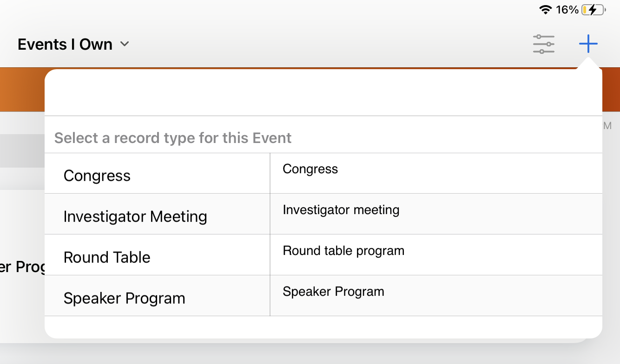Screen dimensions: 620x364
Task: Open the Events I Own view title
Action: 65,44
